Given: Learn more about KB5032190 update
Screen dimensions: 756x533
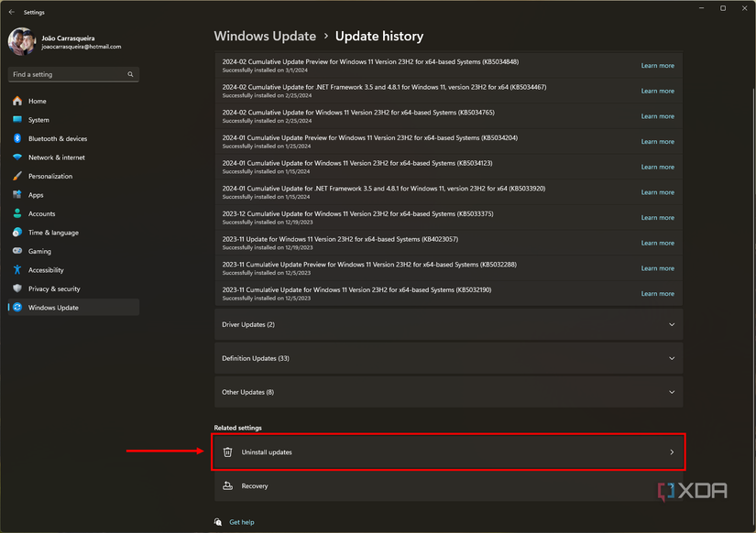Looking at the screenshot, I should (x=657, y=294).
